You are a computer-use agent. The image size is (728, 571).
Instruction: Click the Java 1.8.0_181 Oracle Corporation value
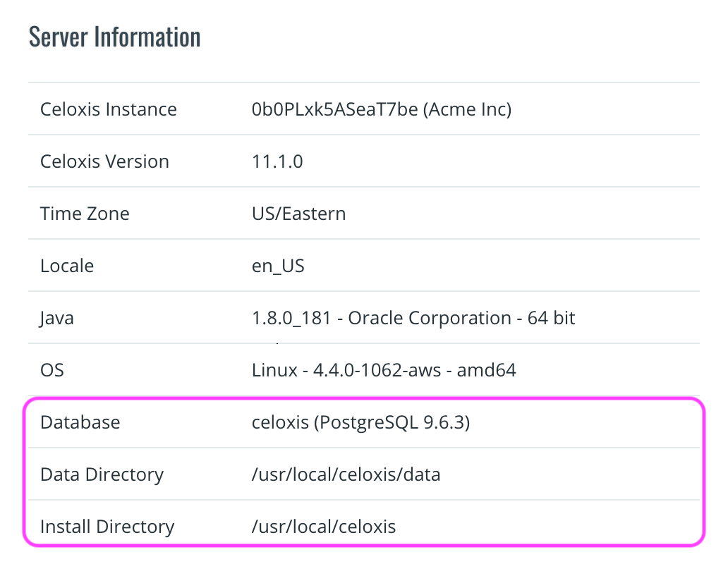pos(413,318)
